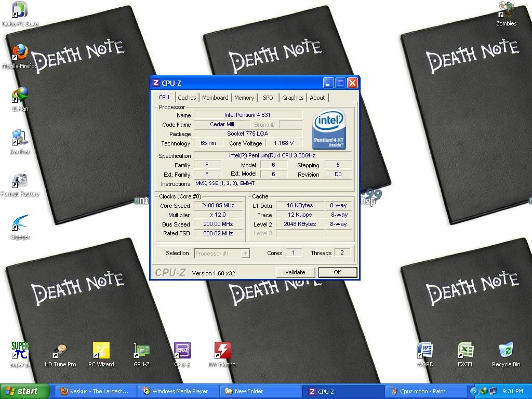Switch to CPU-Z taskbar item
This screenshot has width=532, height=399.
click(x=343, y=391)
